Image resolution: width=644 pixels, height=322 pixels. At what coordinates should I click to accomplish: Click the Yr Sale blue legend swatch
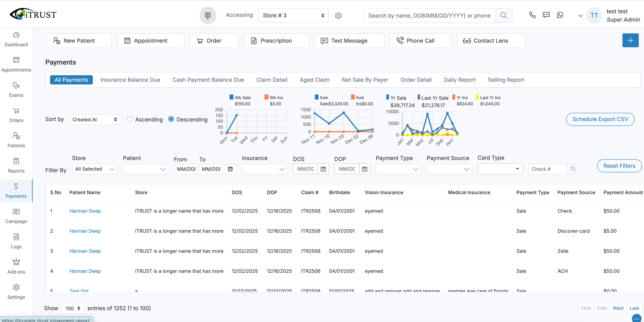[388, 97]
